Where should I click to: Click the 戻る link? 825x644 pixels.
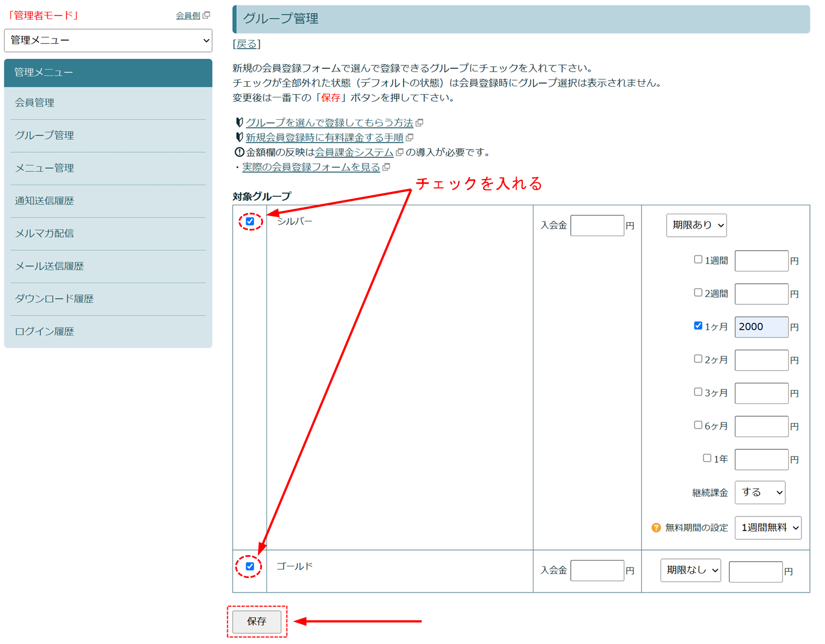coord(246,44)
